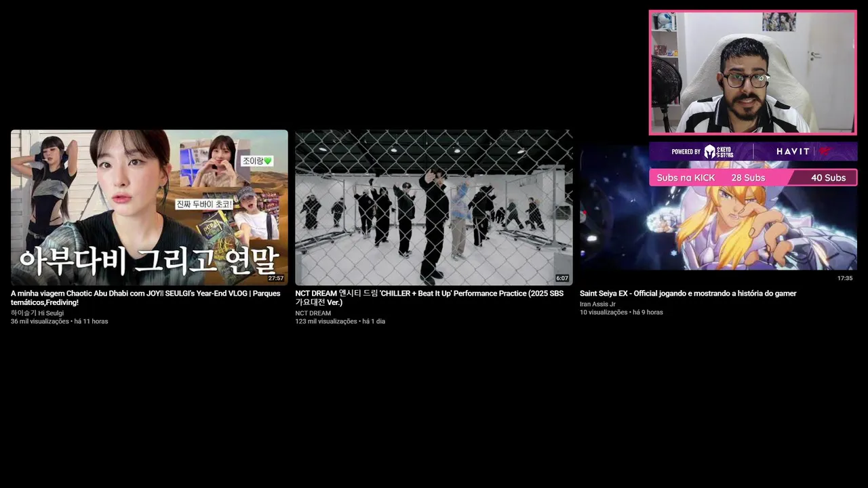Screen dimensions: 868x488
Task: Click '10 visualizações • há 9 horas'
Action: point(621,312)
